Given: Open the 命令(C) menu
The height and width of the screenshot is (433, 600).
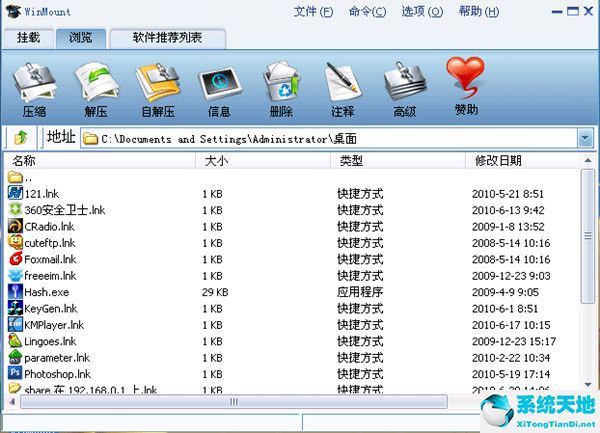Looking at the screenshot, I should coord(368,11).
